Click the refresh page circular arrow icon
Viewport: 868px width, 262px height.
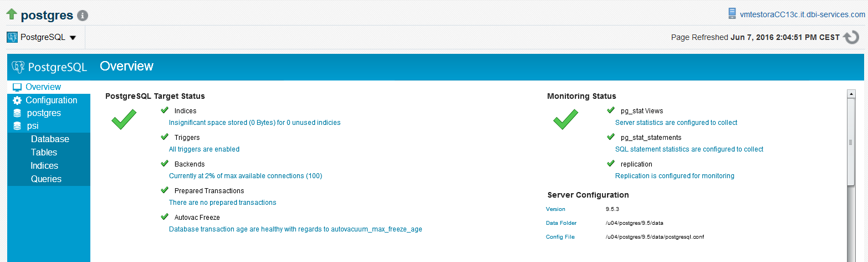[x=851, y=37]
